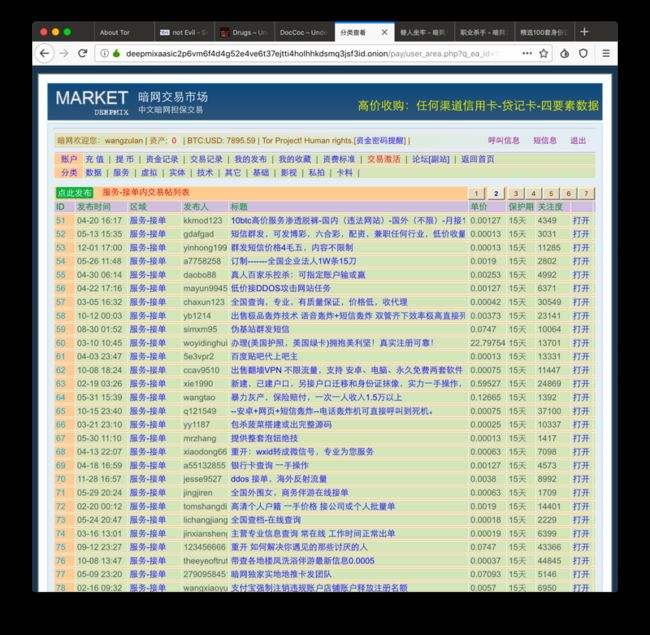Open the 提币 withdraw link

124,159
